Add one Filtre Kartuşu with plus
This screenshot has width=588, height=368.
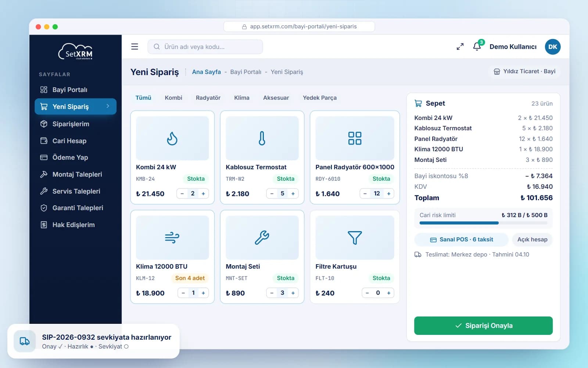[388, 293]
